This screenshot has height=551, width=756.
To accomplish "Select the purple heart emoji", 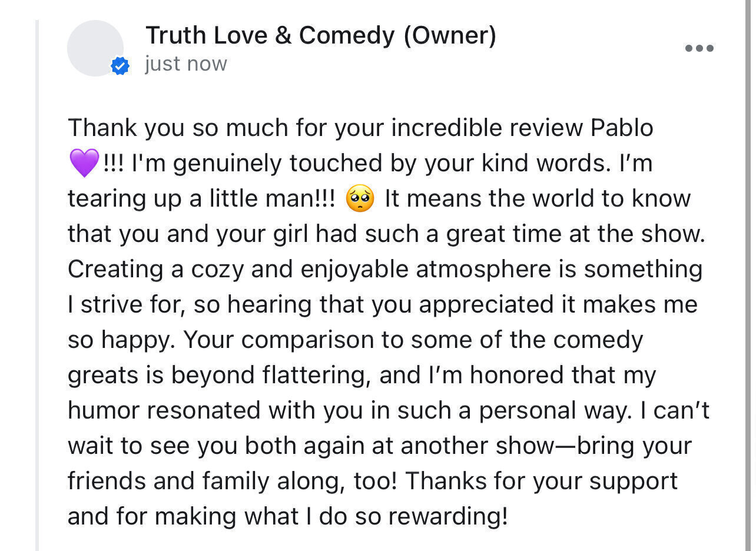I will pyautogui.click(x=84, y=163).
